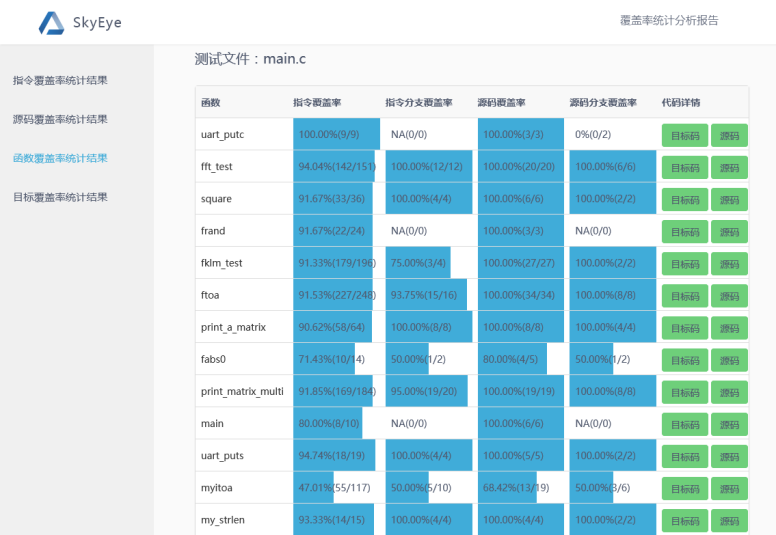Open 目标码 for print_a_matrix row
Viewport: 776px width, 535px height.
tap(685, 329)
